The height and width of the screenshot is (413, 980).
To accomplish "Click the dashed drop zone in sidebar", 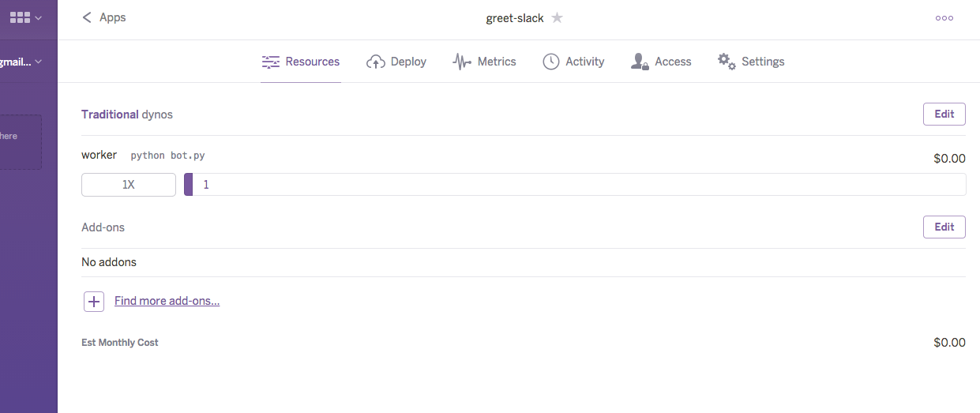I will tap(21, 142).
